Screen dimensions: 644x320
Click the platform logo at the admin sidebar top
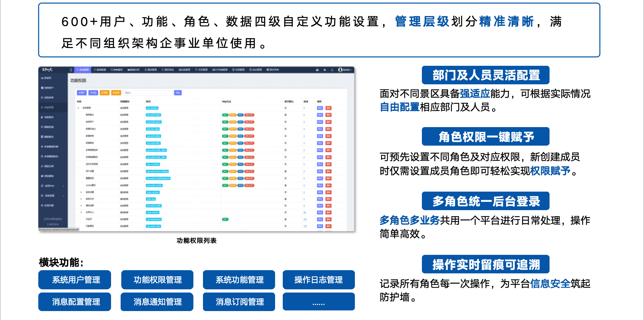click(x=48, y=70)
